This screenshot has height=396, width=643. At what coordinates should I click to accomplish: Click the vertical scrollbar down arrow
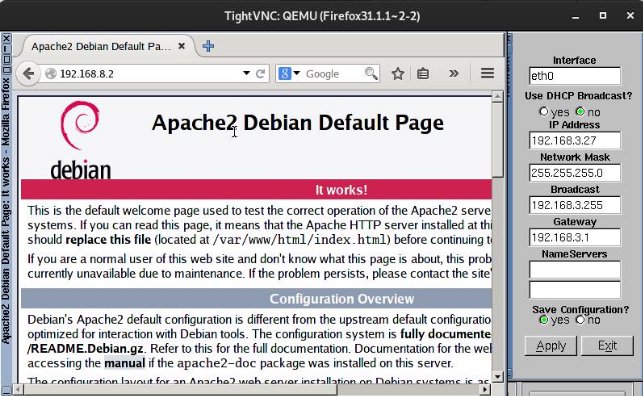point(497,377)
